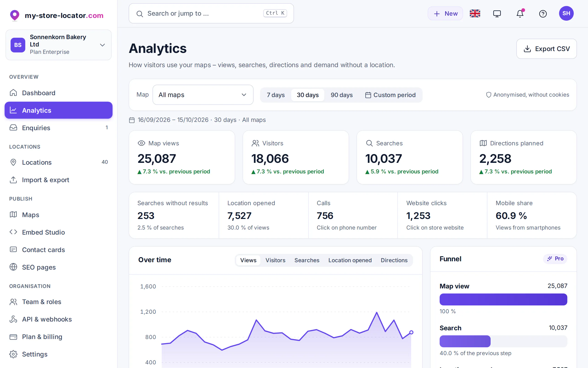Click Anonymised, without cookies note
Screen dimensions: 588x368
[527, 95]
